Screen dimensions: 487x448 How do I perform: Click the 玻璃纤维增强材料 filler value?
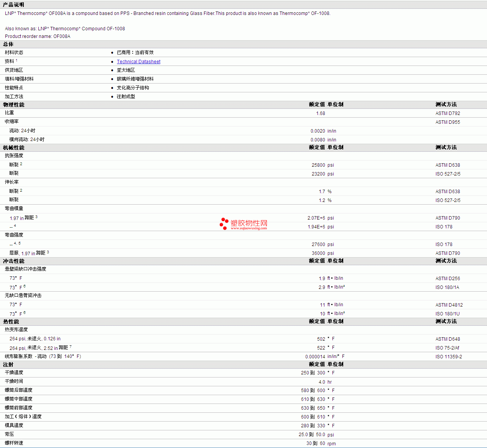tap(135, 79)
